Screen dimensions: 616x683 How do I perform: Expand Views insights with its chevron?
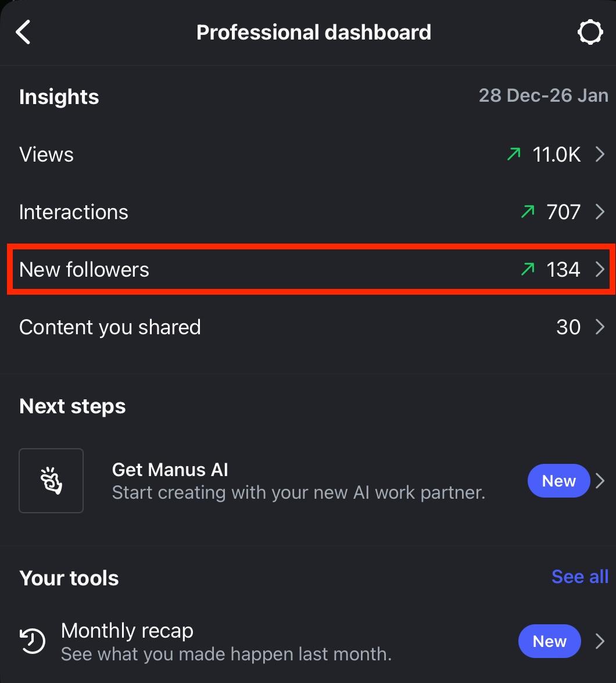point(600,154)
